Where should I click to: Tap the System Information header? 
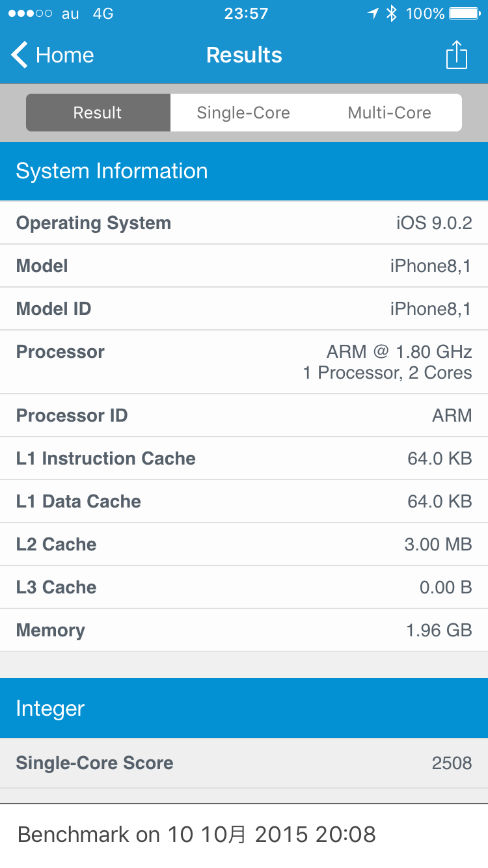click(244, 171)
